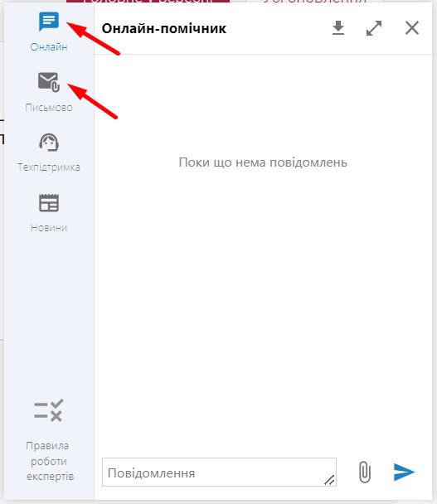Click the Онлайн label in sidebar
Viewport: 437px width, 504px height.
pos(49,47)
